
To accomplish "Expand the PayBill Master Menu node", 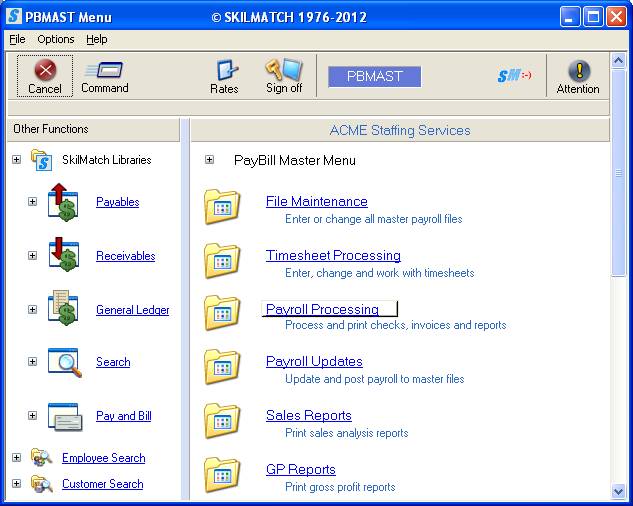I will point(209,160).
